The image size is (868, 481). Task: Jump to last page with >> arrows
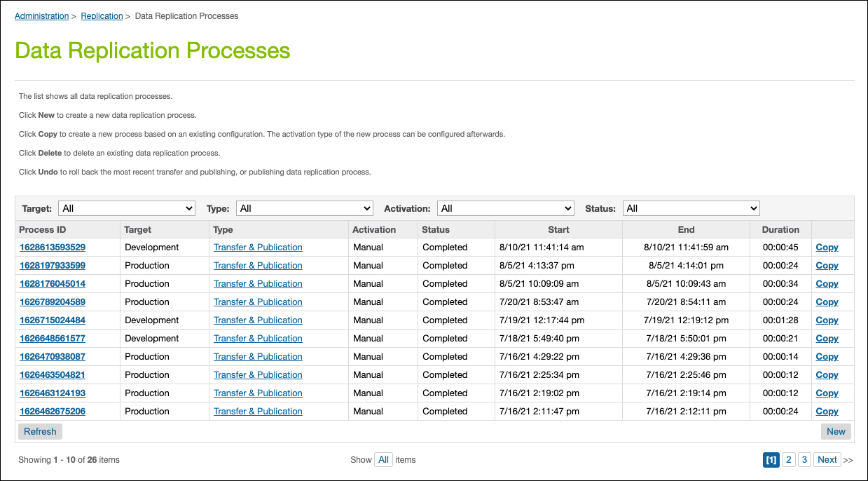pyautogui.click(x=848, y=460)
